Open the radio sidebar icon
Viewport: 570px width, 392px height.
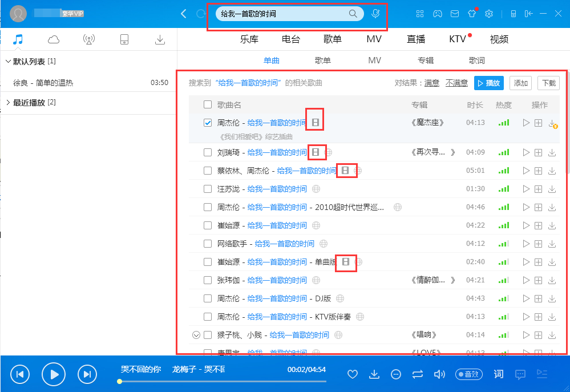tap(88, 39)
